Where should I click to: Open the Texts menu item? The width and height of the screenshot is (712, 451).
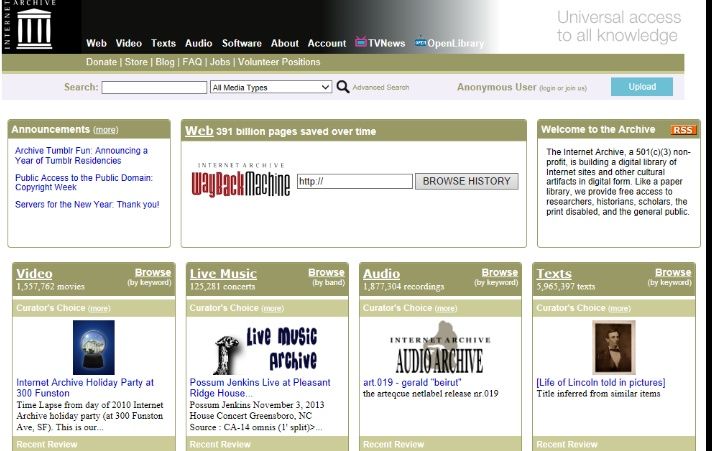(x=163, y=43)
